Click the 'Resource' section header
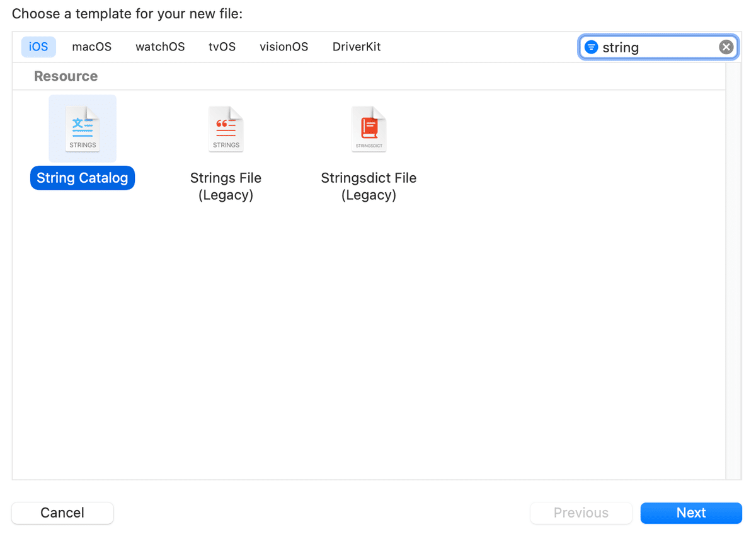Viewport: 756px width, 539px height. point(66,76)
